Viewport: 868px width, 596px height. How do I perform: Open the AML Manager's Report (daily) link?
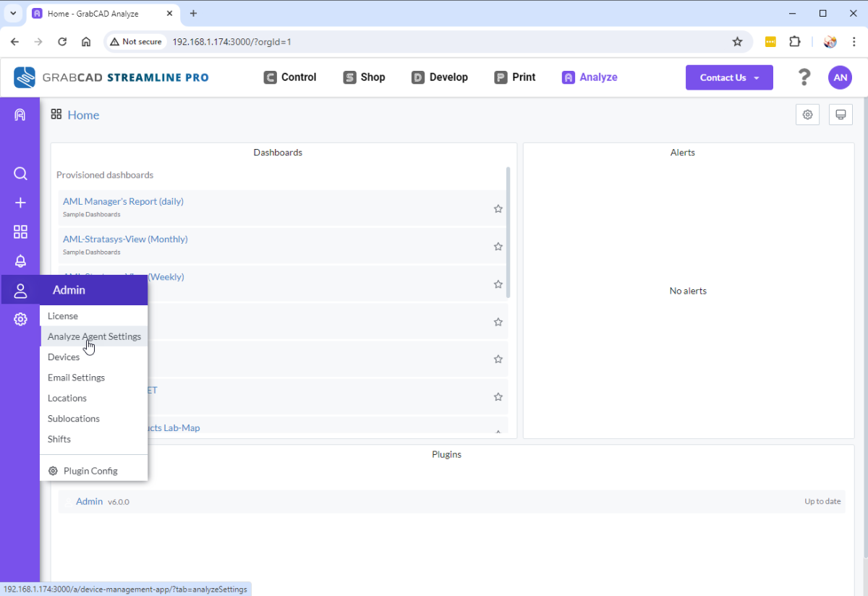coord(123,202)
